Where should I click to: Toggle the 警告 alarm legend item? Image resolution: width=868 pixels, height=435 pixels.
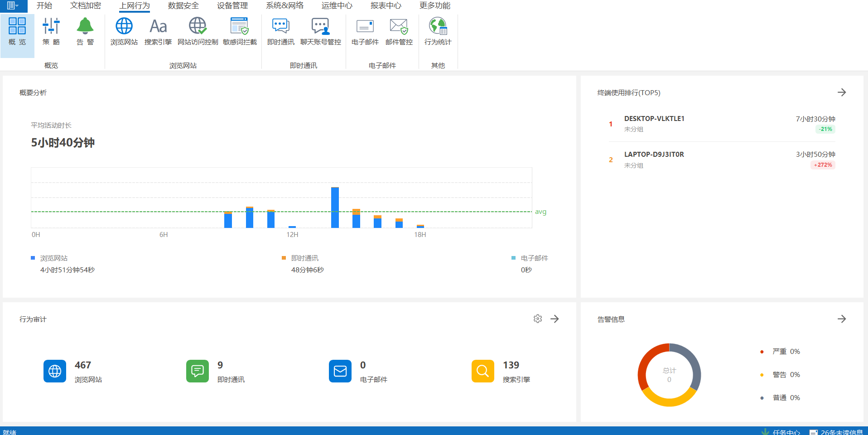pos(780,374)
